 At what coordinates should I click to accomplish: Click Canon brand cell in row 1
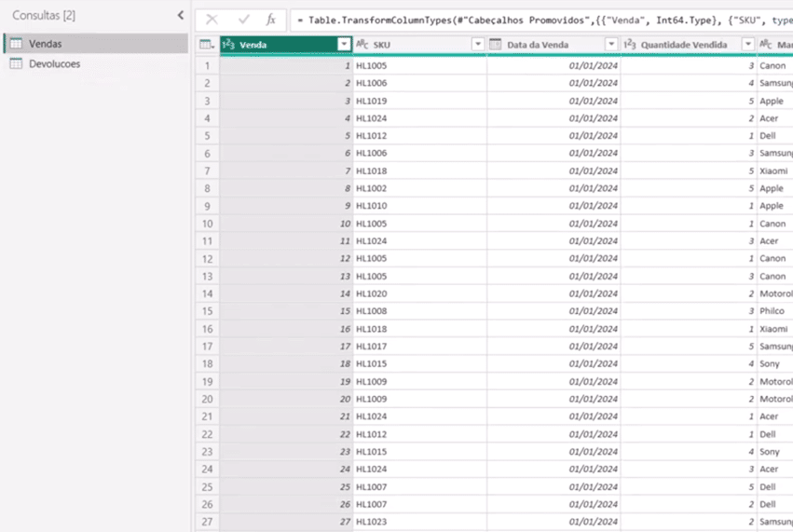pos(774,66)
